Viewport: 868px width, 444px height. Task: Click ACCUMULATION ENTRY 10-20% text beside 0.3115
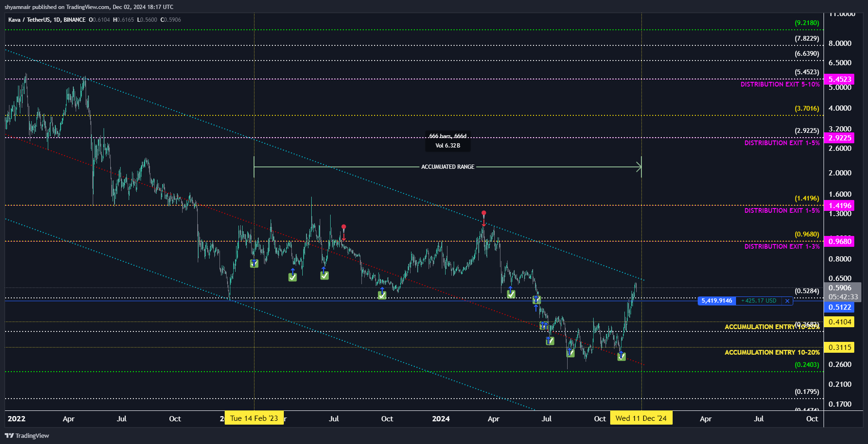[x=772, y=353]
